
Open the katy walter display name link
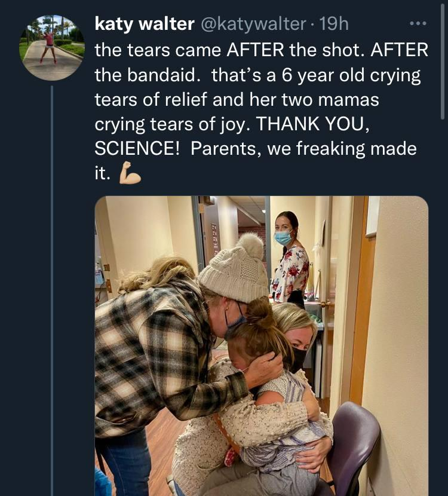click(x=145, y=24)
